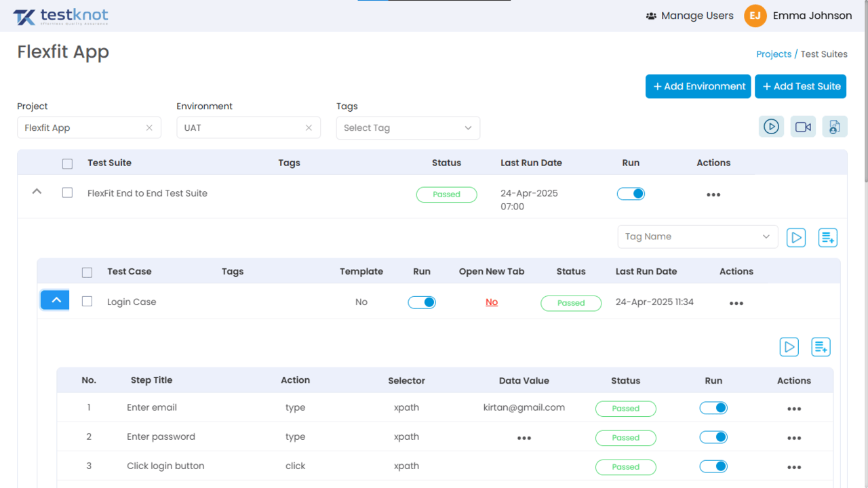Image resolution: width=868 pixels, height=488 pixels.
Task: Check the FlexFit End to End Test Suite checkbox
Action: pyautogui.click(x=67, y=192)
